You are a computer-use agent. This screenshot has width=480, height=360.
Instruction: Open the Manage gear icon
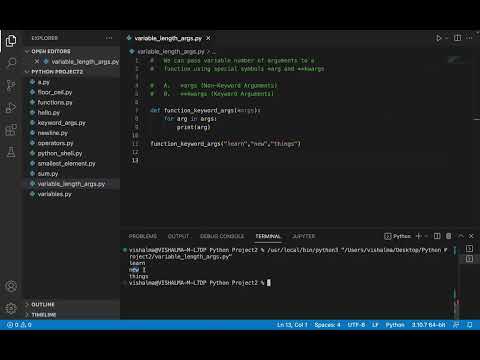click(x=11, y=308)
